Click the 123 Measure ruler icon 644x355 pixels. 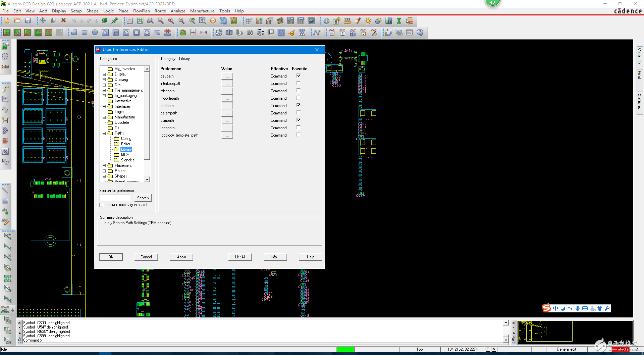(347, 21)
